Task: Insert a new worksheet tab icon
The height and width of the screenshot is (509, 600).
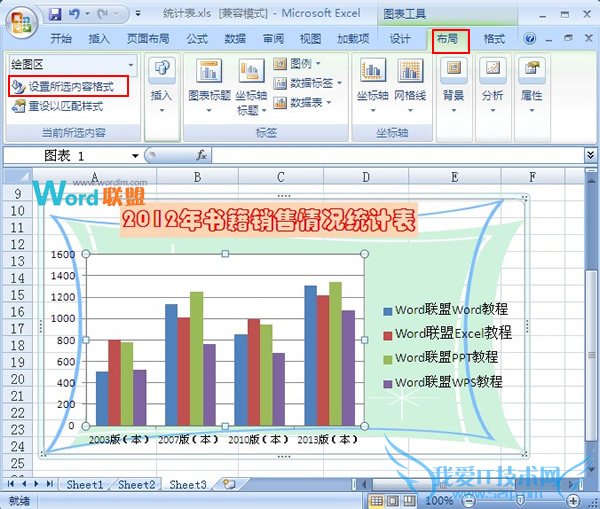Action: 229,485
